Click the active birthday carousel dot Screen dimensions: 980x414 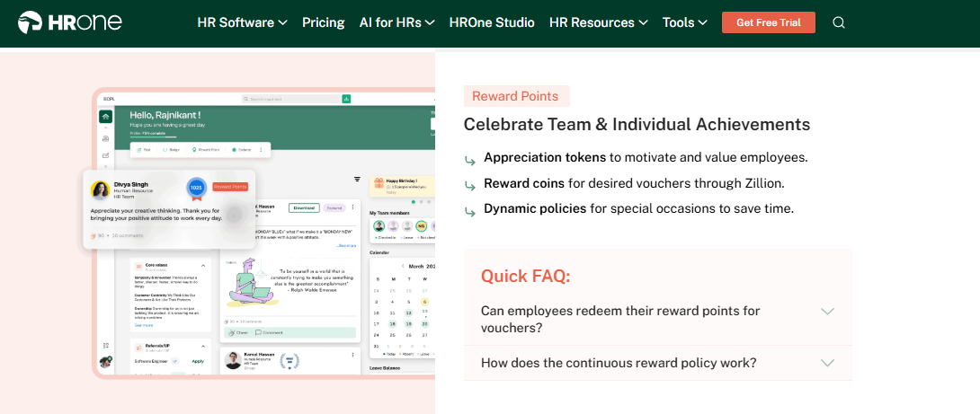coord(413,202)
